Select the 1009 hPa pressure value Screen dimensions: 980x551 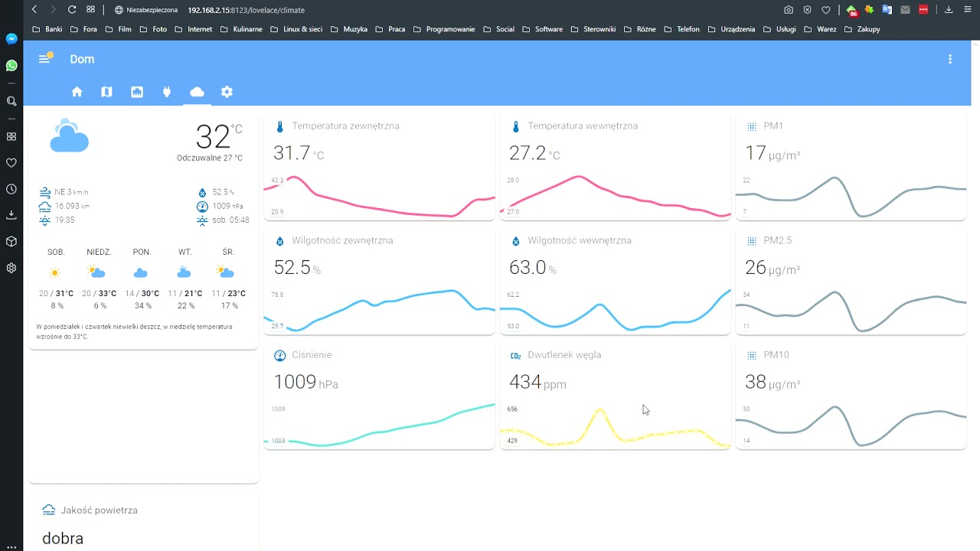(x=305, y=382)
